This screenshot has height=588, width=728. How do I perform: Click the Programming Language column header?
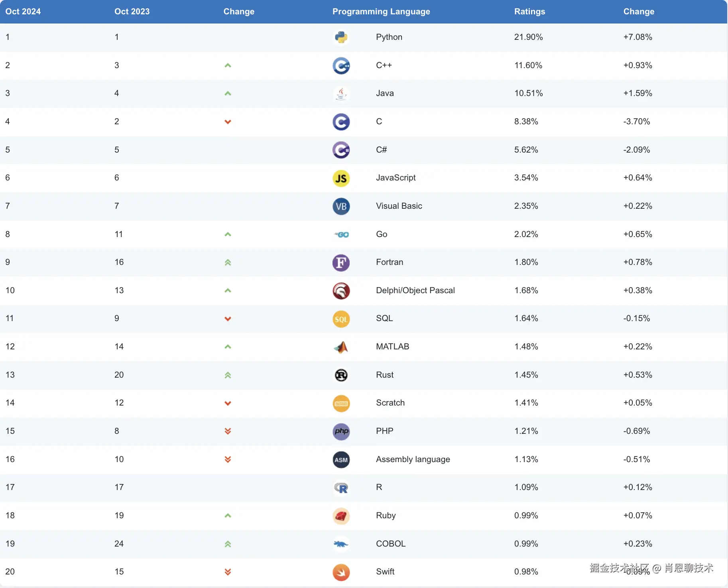(x=381, y=12)
